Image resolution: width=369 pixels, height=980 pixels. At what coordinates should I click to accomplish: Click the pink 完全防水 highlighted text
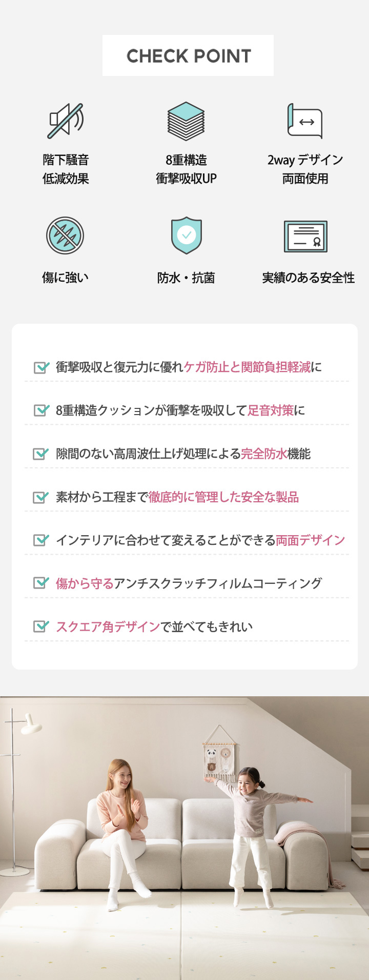pyautogui.click(x=264, y=454)
